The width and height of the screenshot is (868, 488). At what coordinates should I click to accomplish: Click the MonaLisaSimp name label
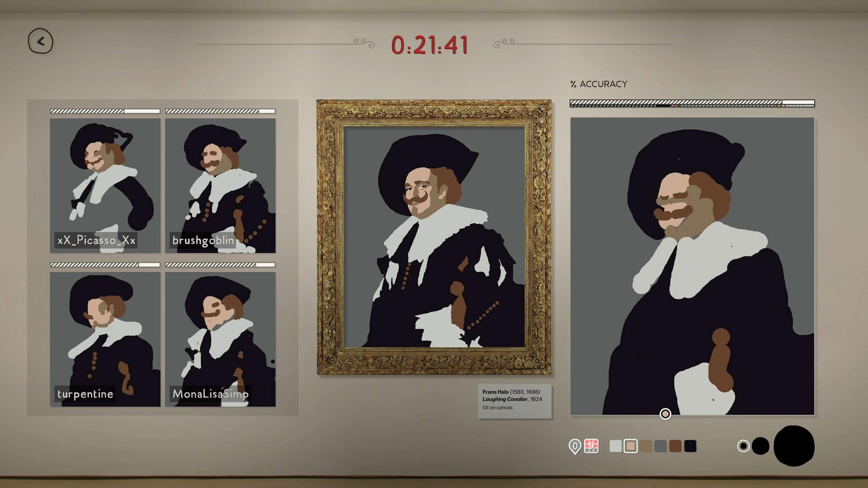(x=210, y=394)
